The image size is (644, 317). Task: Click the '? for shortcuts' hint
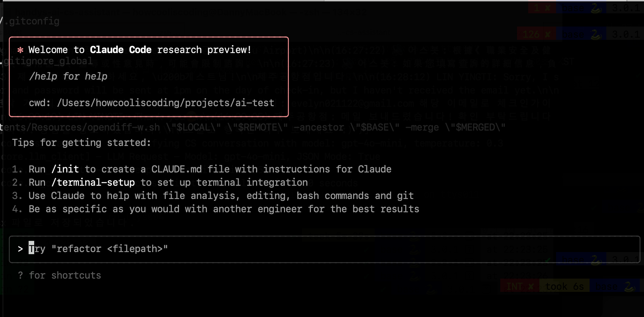(59, 275)
